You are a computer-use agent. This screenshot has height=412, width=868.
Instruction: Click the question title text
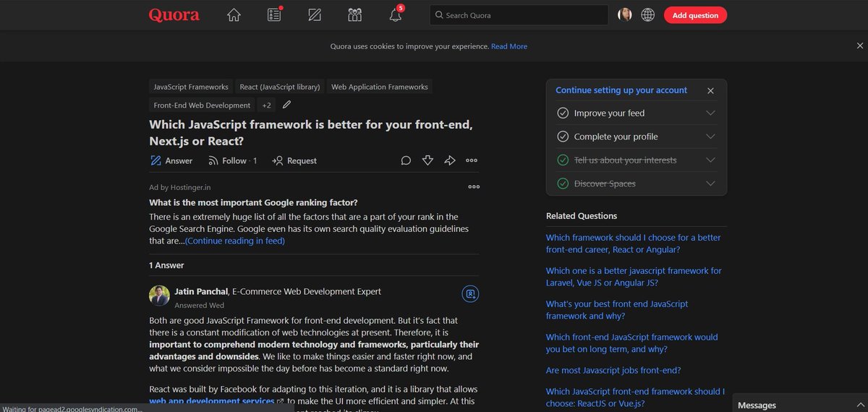point(311,132)
